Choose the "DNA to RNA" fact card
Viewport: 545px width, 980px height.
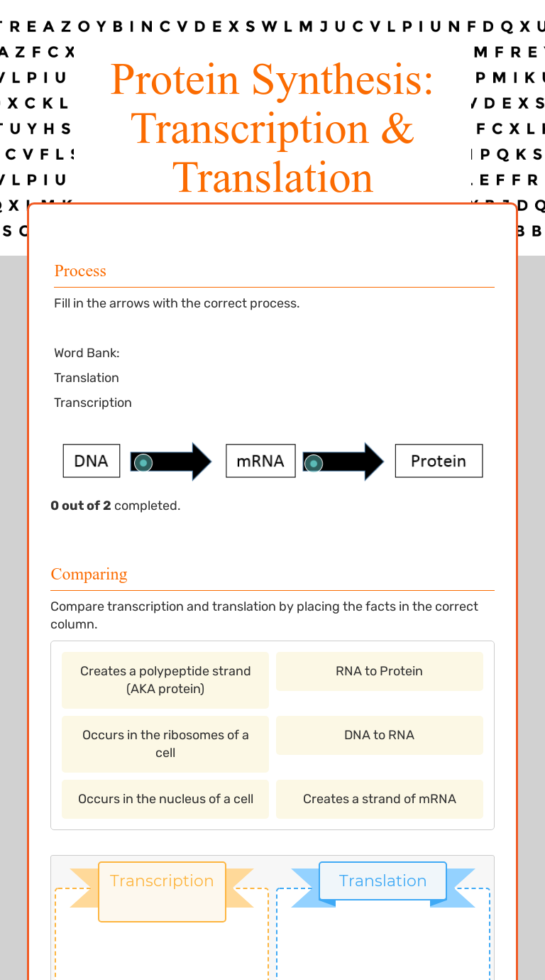[x=379, y=735]
